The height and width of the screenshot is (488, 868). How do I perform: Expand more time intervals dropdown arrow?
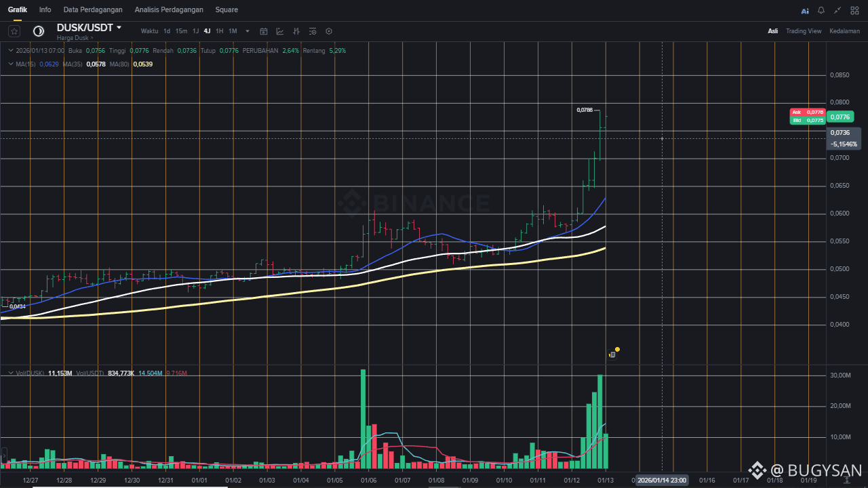[248, 31]
